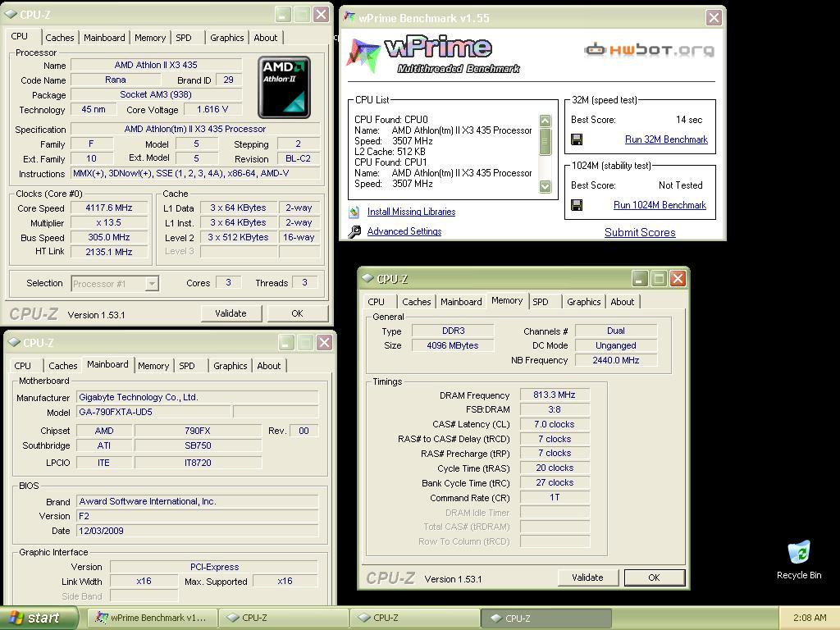Viewport: 840px width, 630px height.
Task: Switch to Caches tab in the CPU window
Action: coord(59,38)
